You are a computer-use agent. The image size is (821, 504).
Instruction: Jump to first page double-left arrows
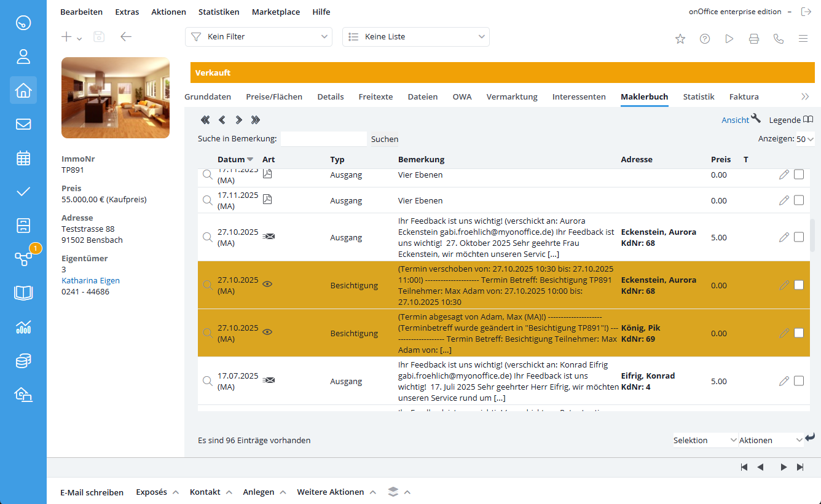pos(205,120)
